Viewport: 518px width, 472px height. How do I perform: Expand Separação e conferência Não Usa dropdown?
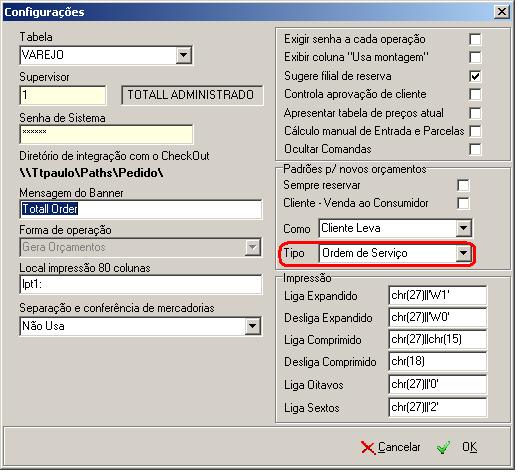point(252,326)
